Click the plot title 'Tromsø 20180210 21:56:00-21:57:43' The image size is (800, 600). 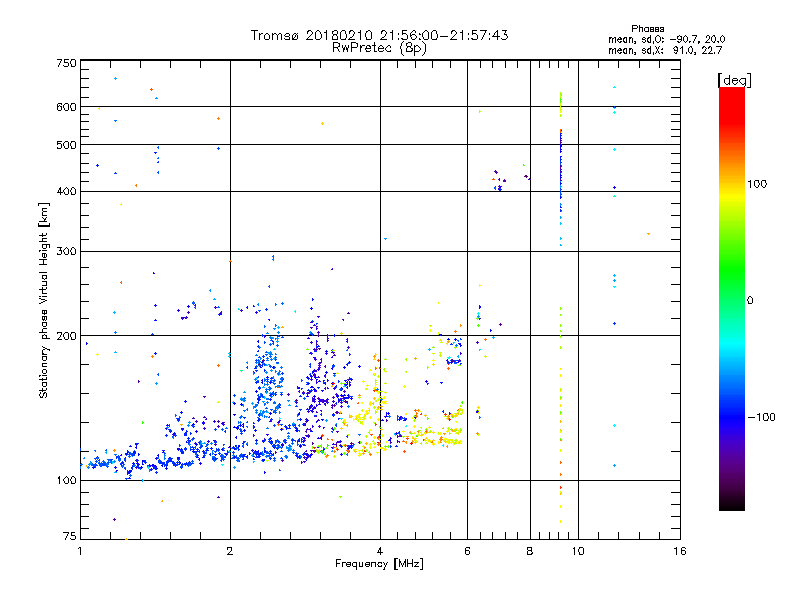[380, 35]
